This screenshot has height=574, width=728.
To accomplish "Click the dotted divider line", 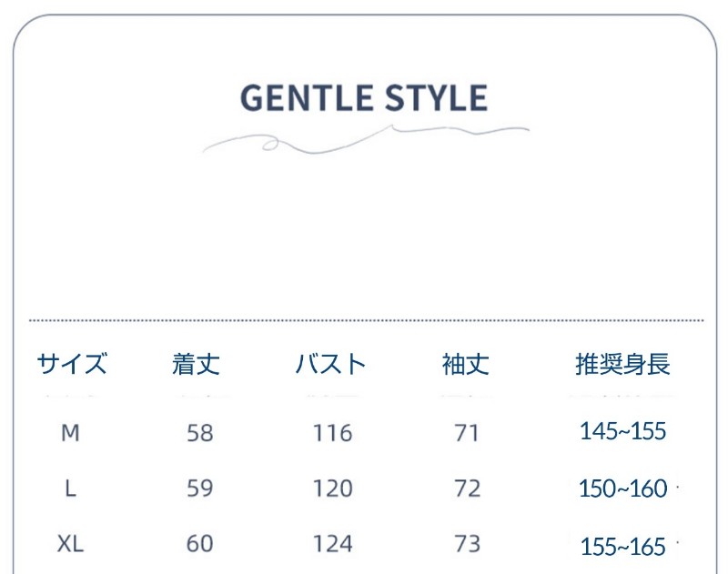I will [367, 320].
